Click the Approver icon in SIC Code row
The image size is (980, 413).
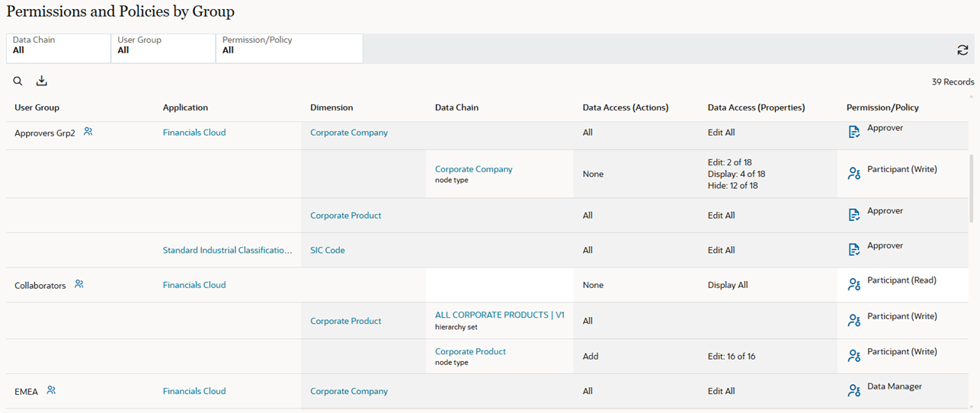[853, 250]
